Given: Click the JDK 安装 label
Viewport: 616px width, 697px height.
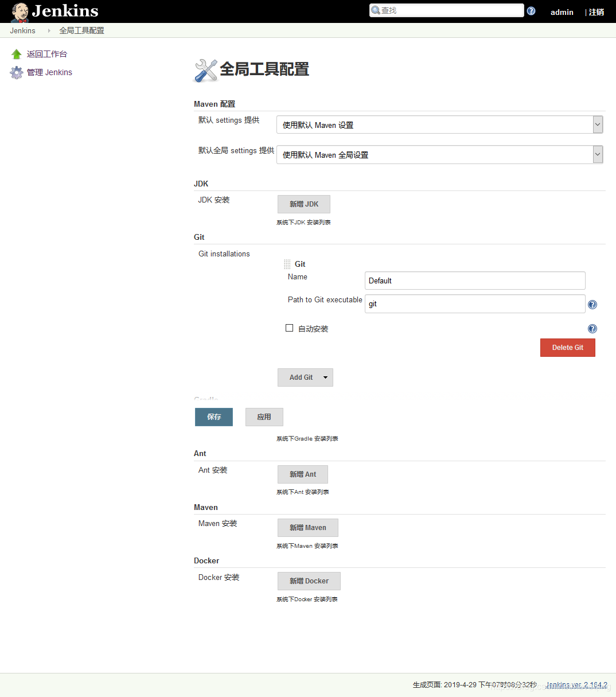Looking at the screenshot, I should 214,200.
